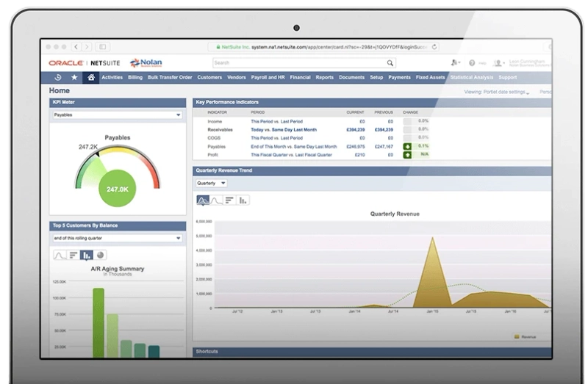Open 'End of This Month vs. Same Day Last Month'
The width and height of the screenshot is (588, 384).
click(x=294, y=147)
